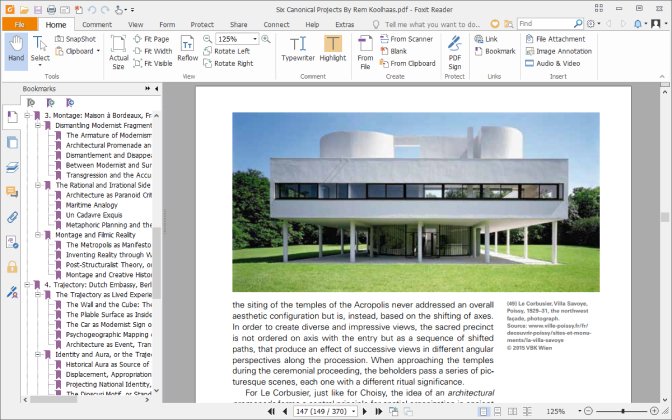
Task: Set view to Actual Size
Action: tap(118, 52)
